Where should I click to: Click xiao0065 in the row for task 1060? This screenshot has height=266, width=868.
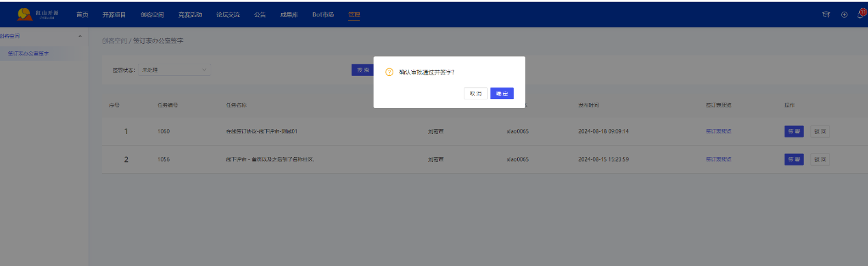click(x=517, y=131)
